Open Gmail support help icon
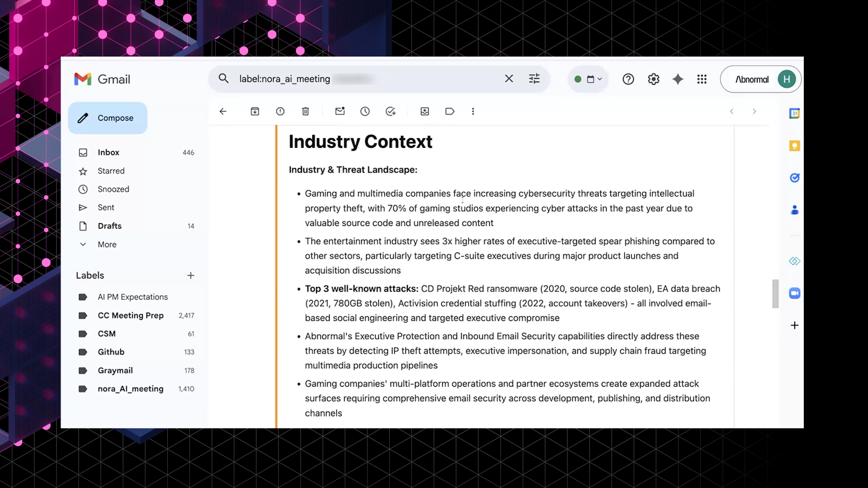868x488 pixels. click(628, 79)
